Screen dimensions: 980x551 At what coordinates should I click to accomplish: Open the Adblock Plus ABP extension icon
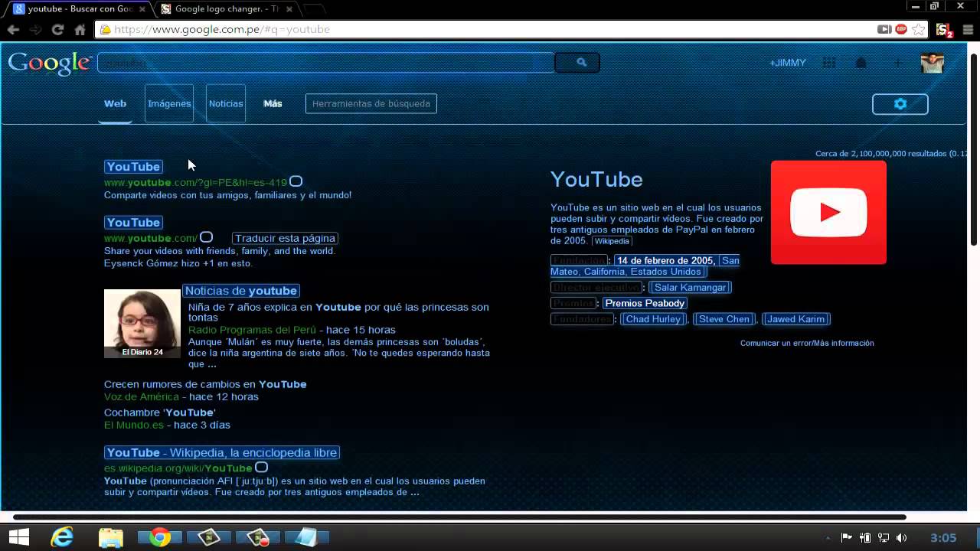pyautogui.click(x=901, y=29)
